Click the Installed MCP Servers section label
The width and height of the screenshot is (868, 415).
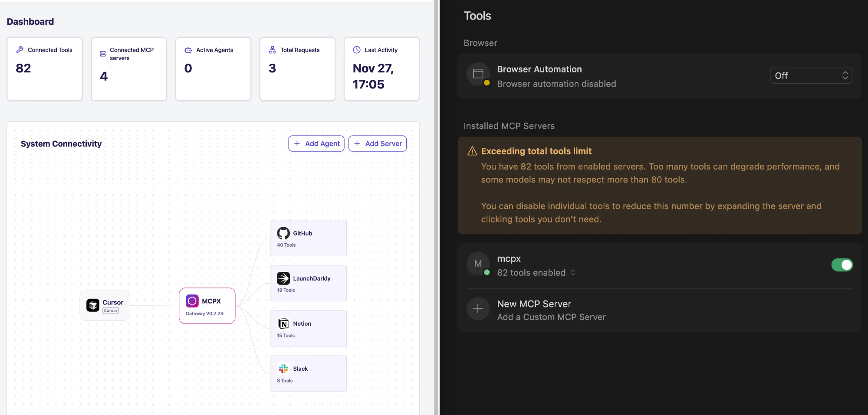pos(509,126)
